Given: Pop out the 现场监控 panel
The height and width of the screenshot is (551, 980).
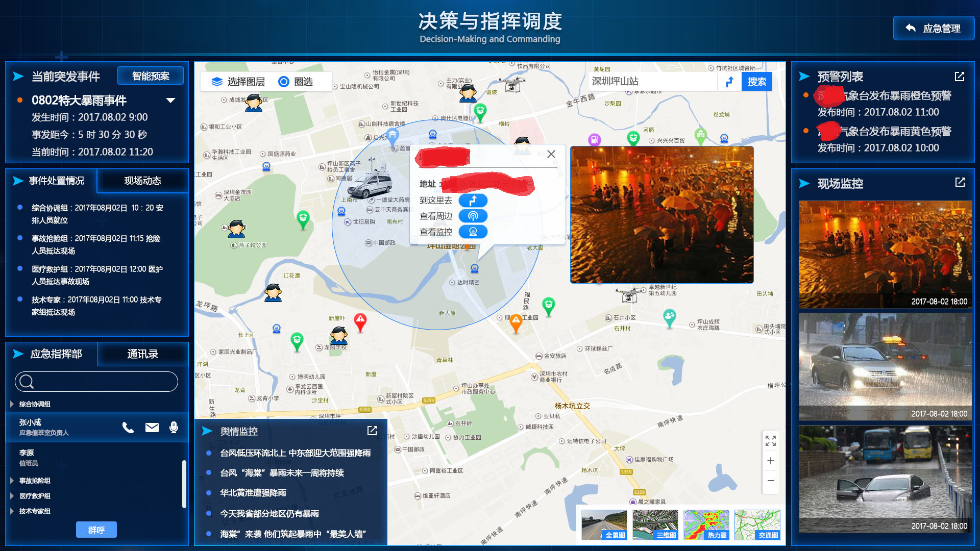Looking at the screenshot, I should (960, 182).
